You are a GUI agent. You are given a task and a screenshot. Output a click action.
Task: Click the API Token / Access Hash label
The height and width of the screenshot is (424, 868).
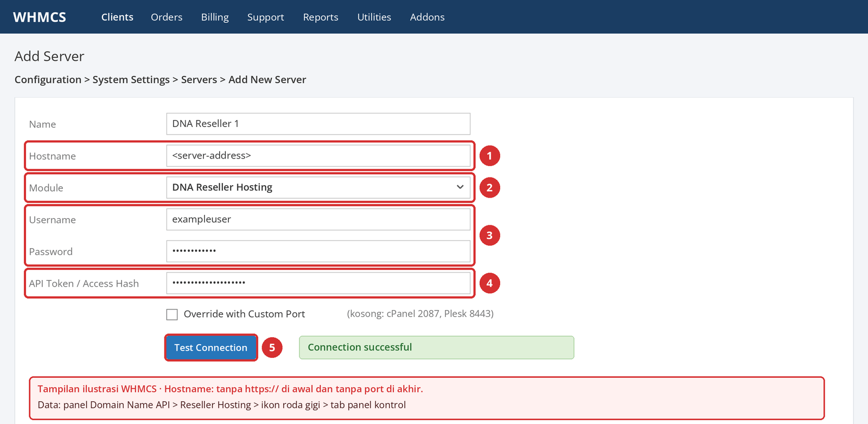coord(84,283)
